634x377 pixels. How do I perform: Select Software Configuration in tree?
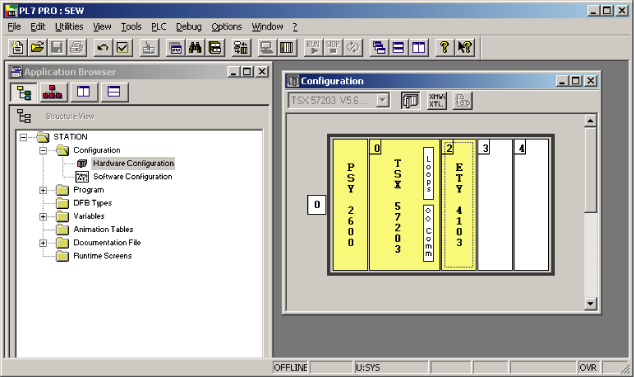(132, 176)
